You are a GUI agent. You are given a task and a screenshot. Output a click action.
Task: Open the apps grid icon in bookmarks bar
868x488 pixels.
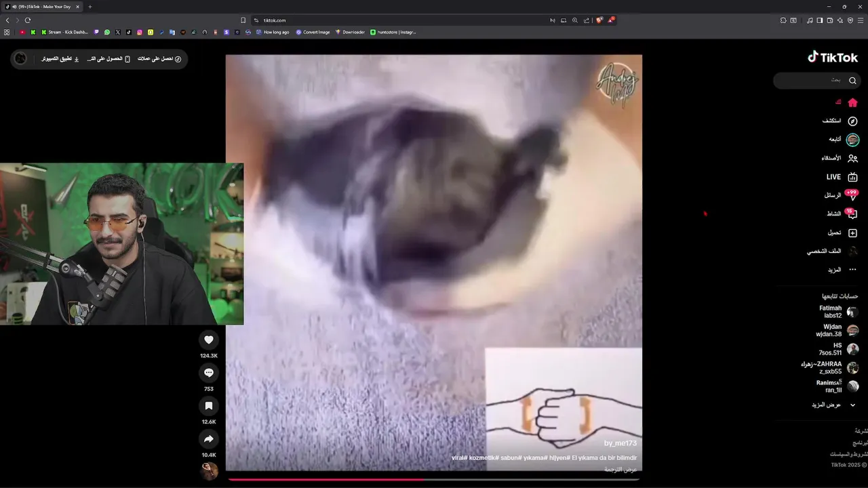7,32
